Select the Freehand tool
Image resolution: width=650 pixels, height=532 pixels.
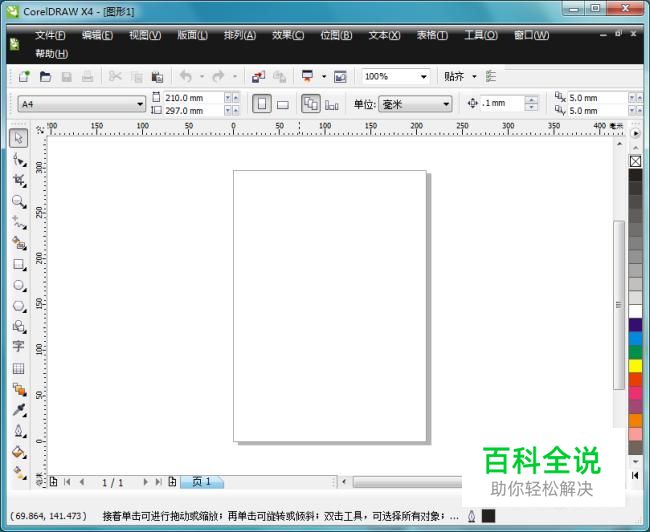(x=19, y=222)
